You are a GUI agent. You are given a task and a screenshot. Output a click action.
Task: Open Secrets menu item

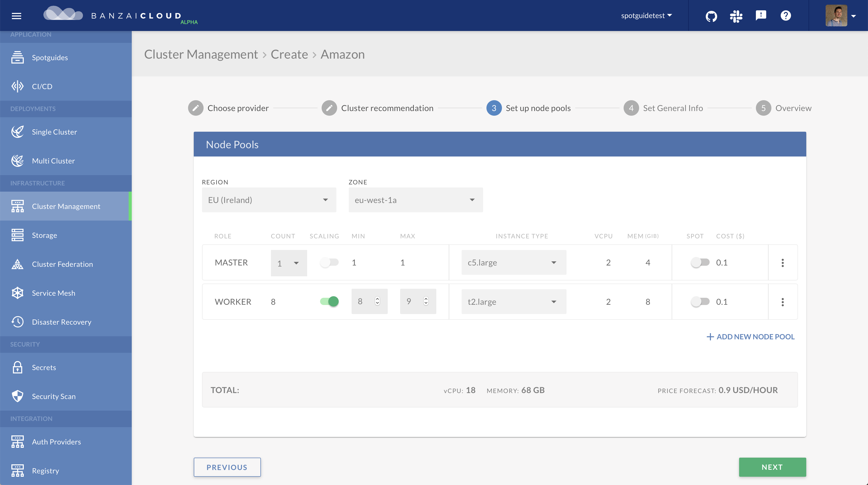click(x=66, y=367)
